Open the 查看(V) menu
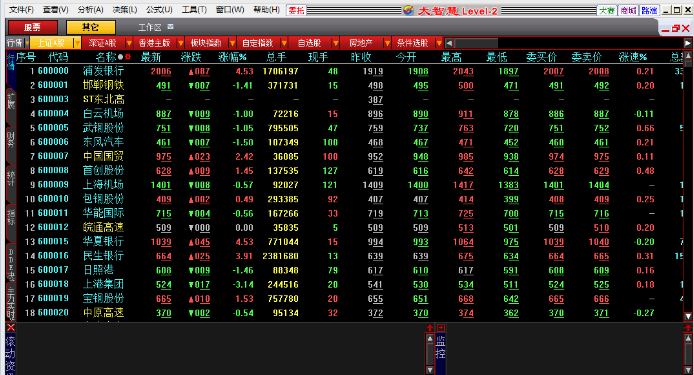The image size is (694, 375). [x=55, y=10]
